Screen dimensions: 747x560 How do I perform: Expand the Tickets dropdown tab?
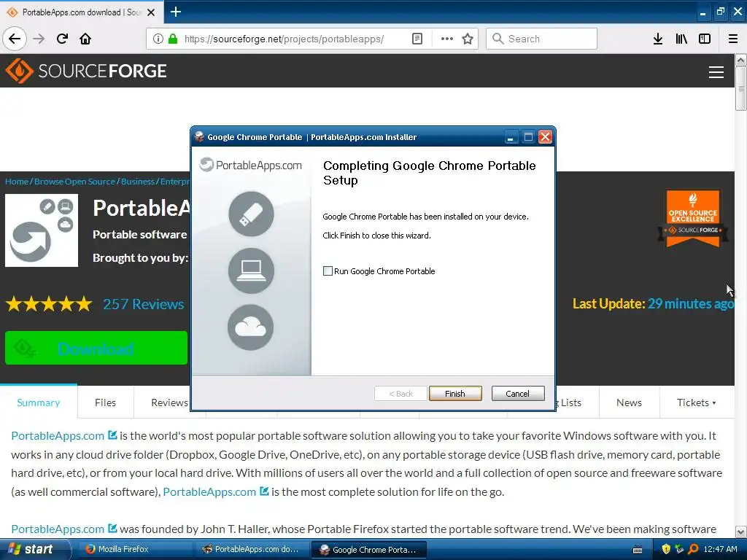click(x=696, y=402)
